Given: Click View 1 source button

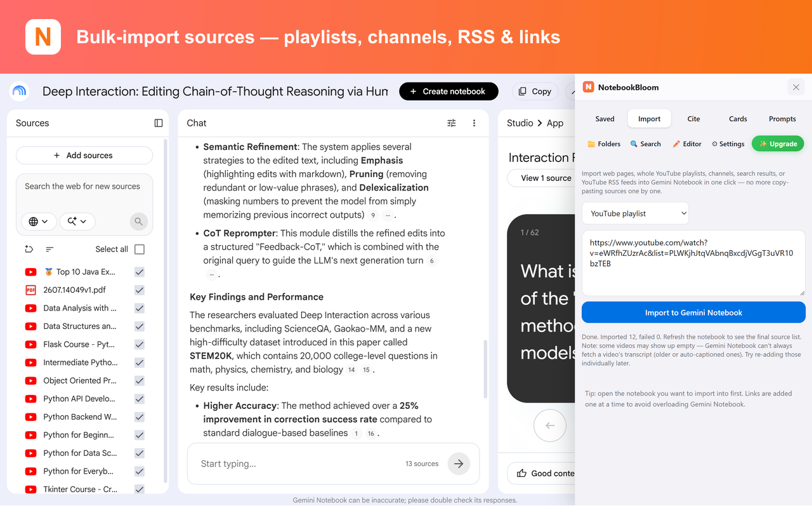Looking at the screenshot, I should 540,178.
